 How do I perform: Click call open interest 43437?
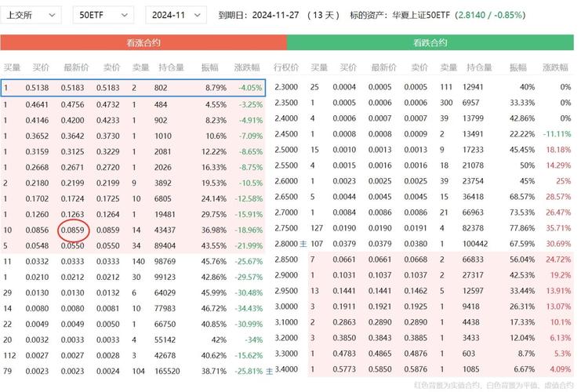click(165, 230)
